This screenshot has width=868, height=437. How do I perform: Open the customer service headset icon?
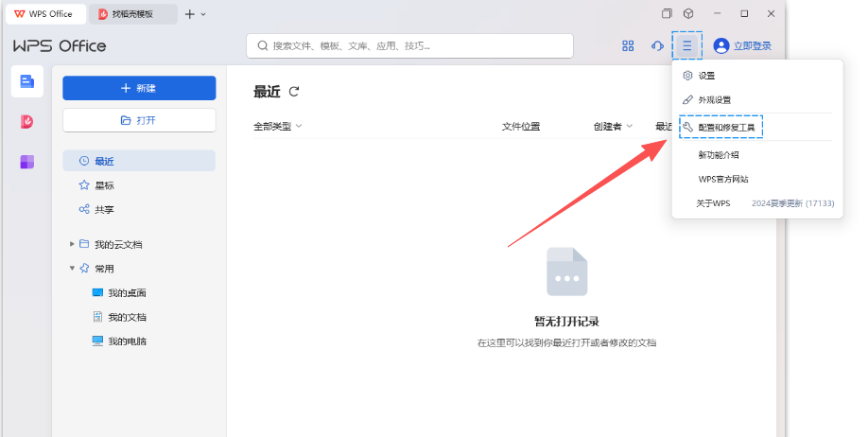(x=657, y=46)
